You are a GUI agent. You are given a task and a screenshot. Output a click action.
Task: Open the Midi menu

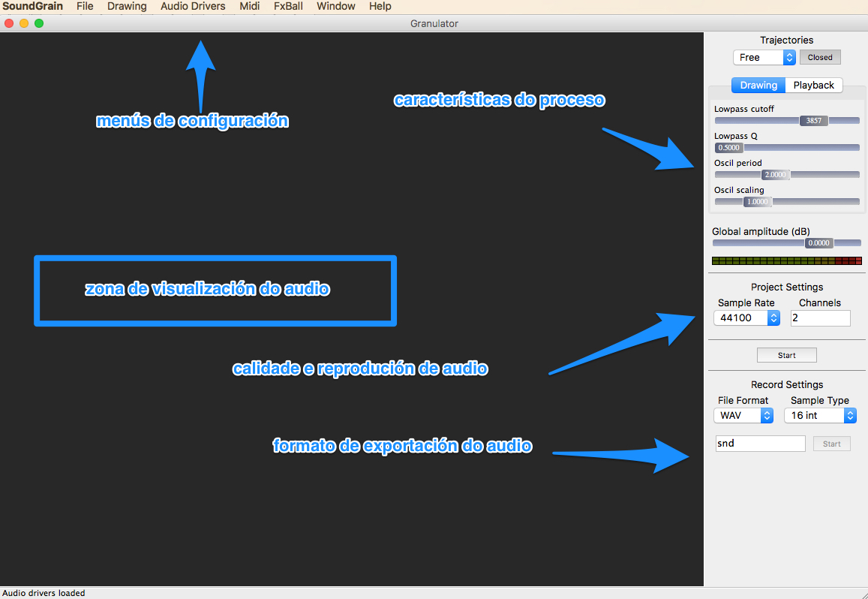click(249, 6)
